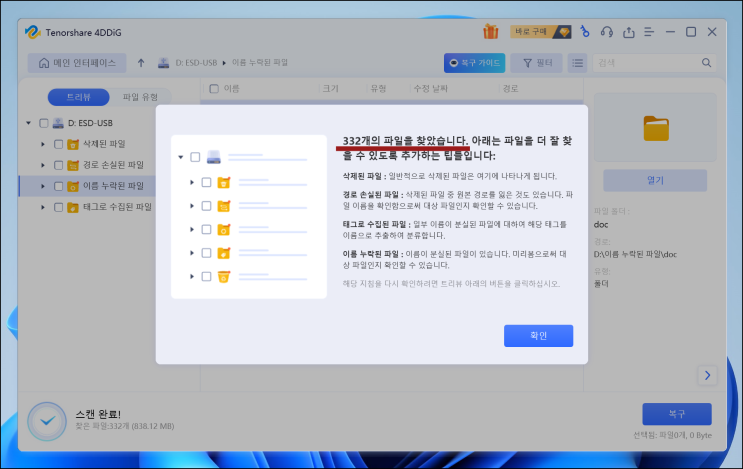Expand the 경로 손실된 파일 node

43,165
